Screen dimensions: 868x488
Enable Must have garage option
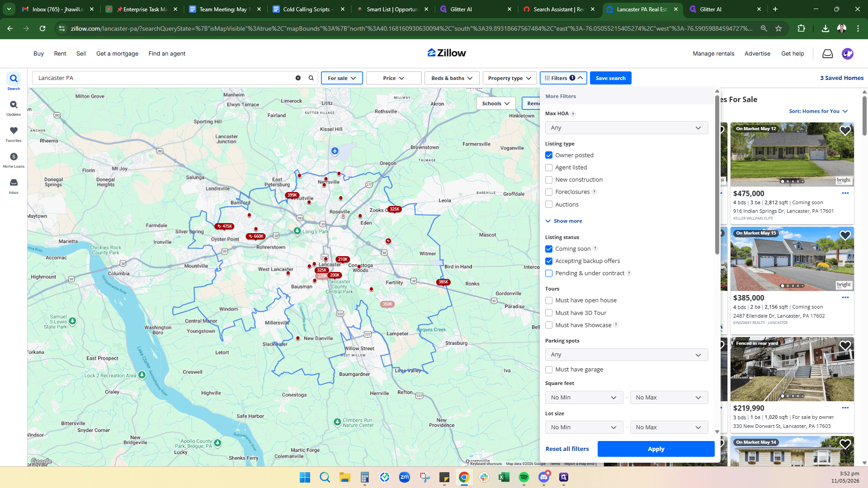549,370
